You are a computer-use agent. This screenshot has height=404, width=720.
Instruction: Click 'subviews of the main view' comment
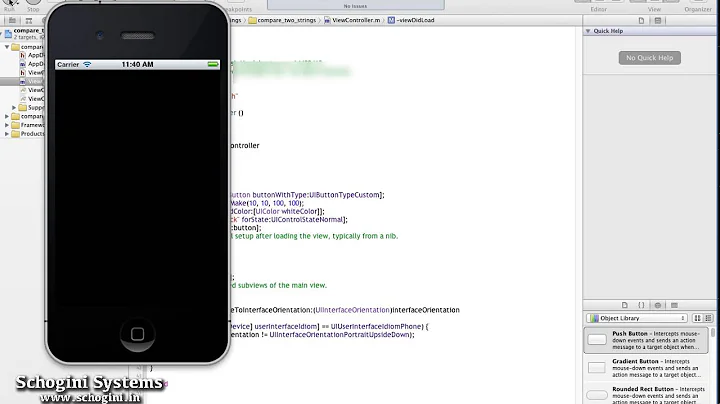pos(282,285)
